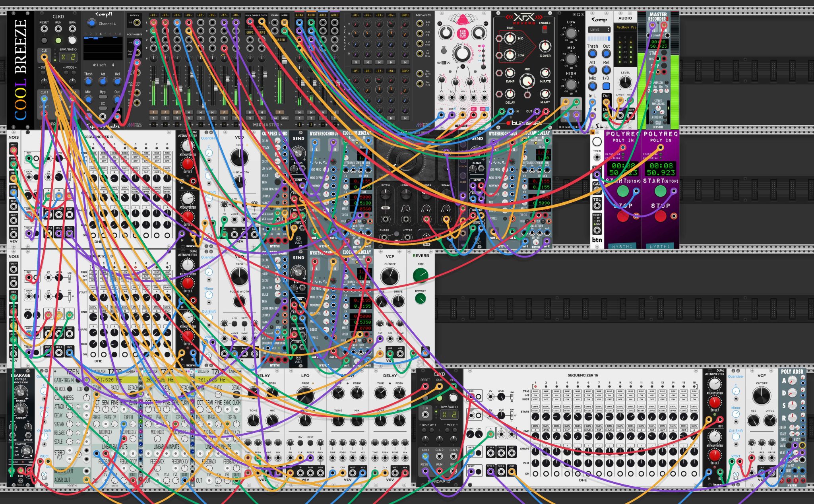Image resolution: width=814 pixels, height=504 pixels.
Task: Mute track 04 on MixMaster
Action: tap(189, 112)
